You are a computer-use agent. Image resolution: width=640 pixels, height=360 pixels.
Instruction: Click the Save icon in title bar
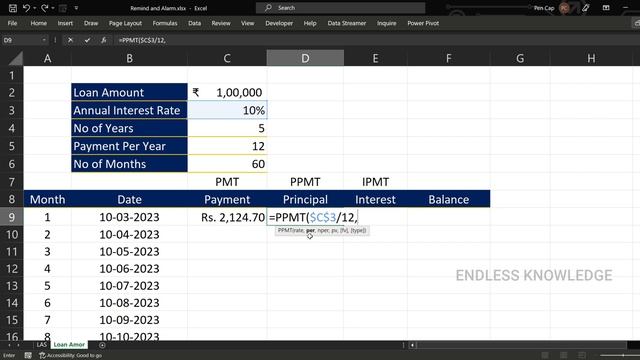(x=13, y=8)
